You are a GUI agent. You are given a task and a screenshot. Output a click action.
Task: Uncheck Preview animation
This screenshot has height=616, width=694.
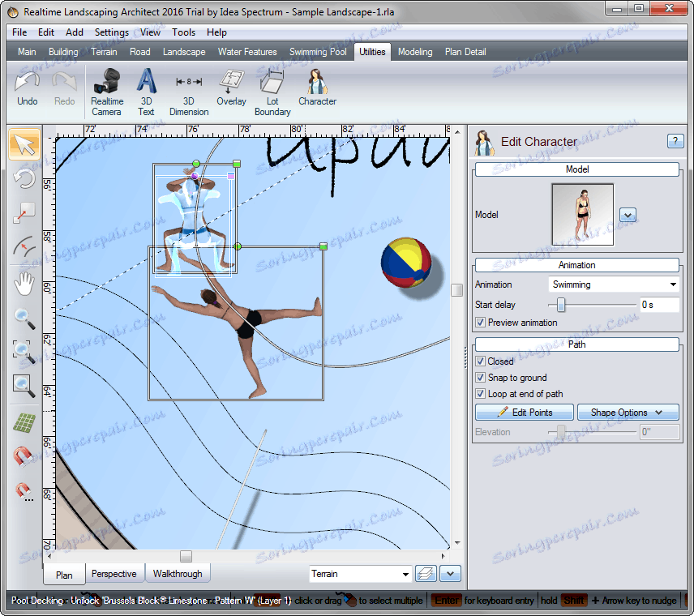[480, 322]
